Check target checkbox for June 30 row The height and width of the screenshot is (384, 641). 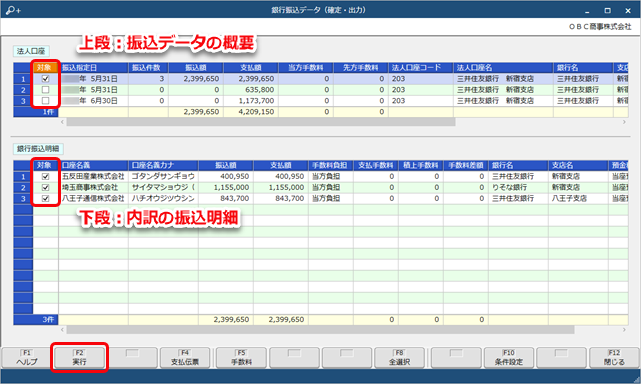pyautogui.click(x=45, y=101)
